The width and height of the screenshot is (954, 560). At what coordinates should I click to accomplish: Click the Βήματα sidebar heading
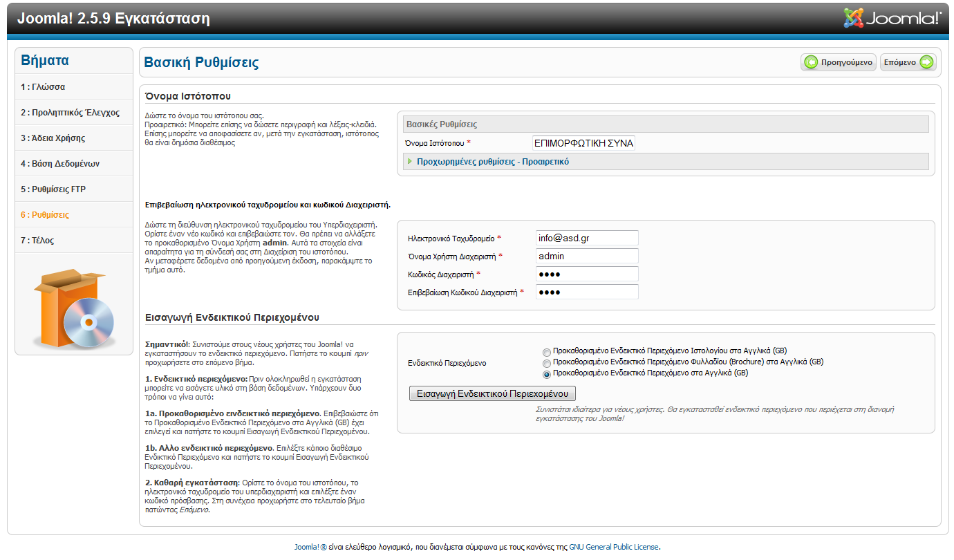click(45, 60)
